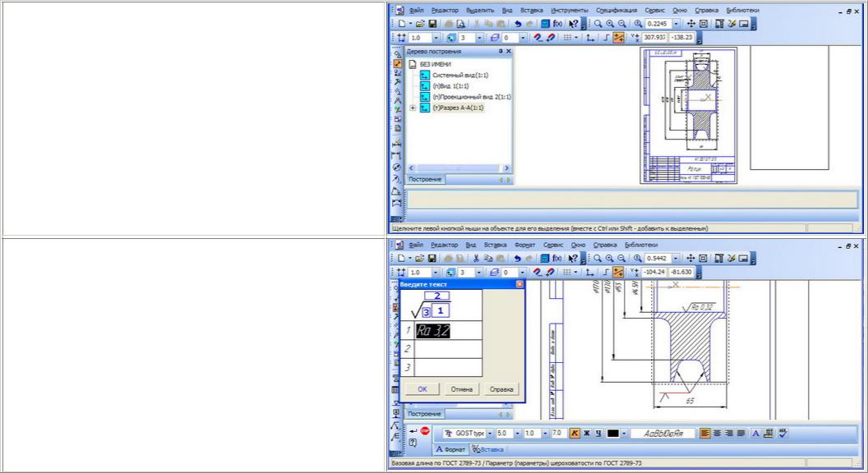Toggle bold (Ж) text formatting
The height and width of the screenshot is (473, 868).
point(587,433)
